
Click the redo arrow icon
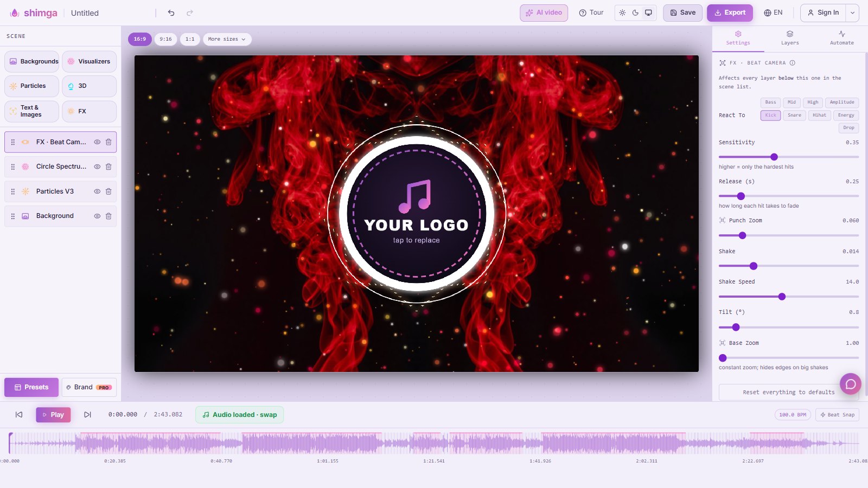(190, 13)
